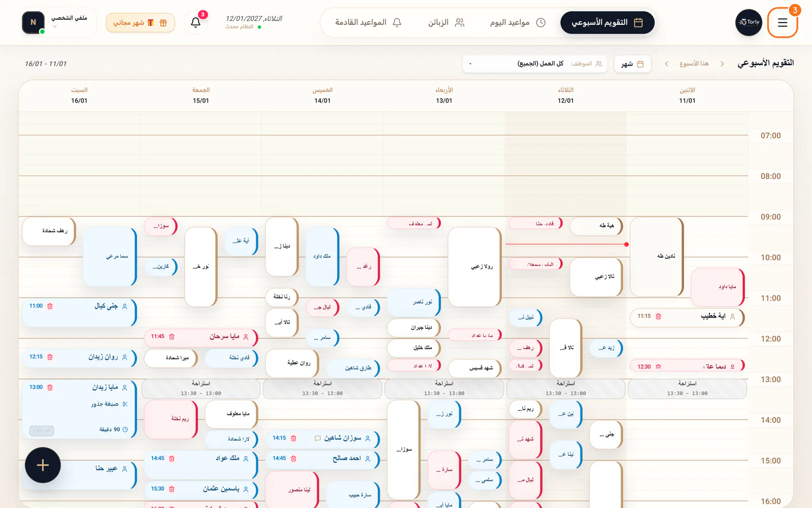Go to the المواعيد القادمة tab
The image size is (812, 508).
coord(368,23)
